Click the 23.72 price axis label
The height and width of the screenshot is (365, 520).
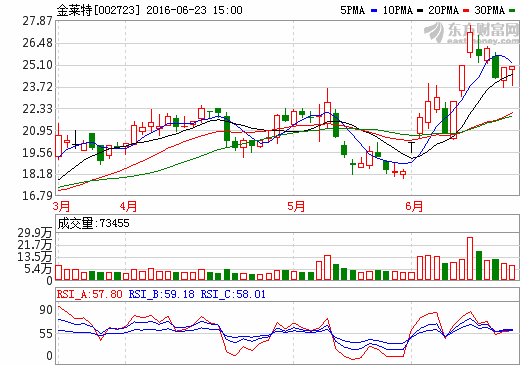click(x=37, y=87)
